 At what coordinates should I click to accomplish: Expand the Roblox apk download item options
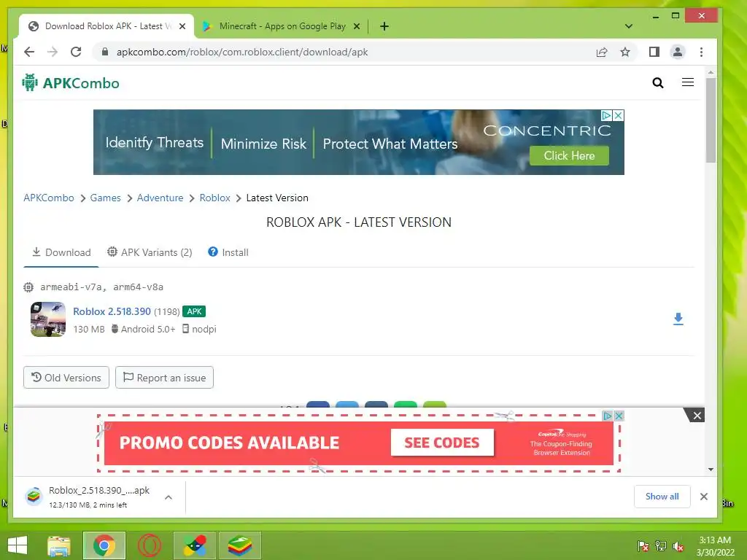[169, 497]
